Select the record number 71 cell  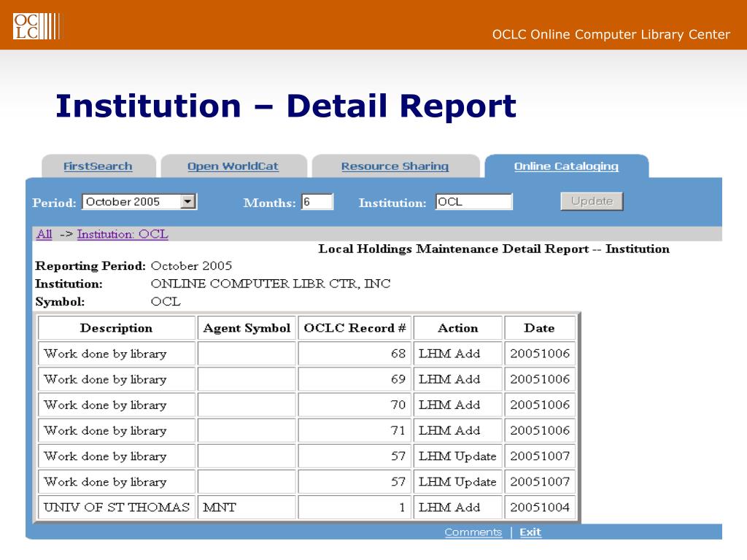click(x=355, y=431)
